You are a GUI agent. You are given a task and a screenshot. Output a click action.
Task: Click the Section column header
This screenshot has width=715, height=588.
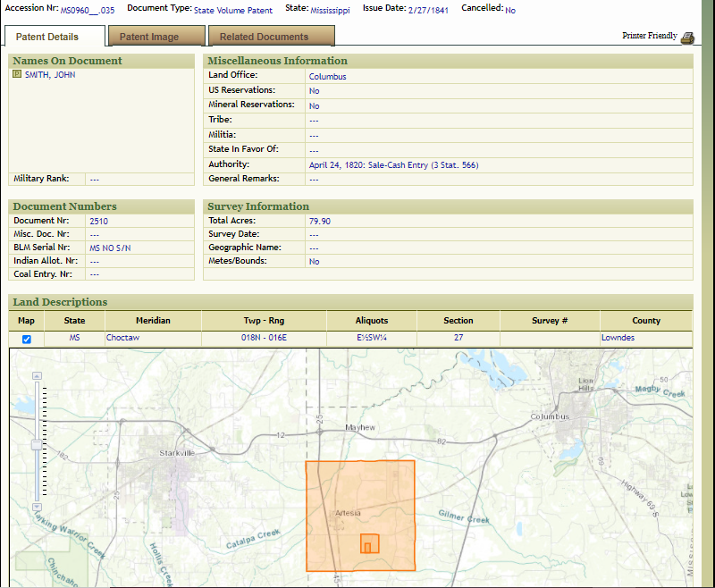458,320
